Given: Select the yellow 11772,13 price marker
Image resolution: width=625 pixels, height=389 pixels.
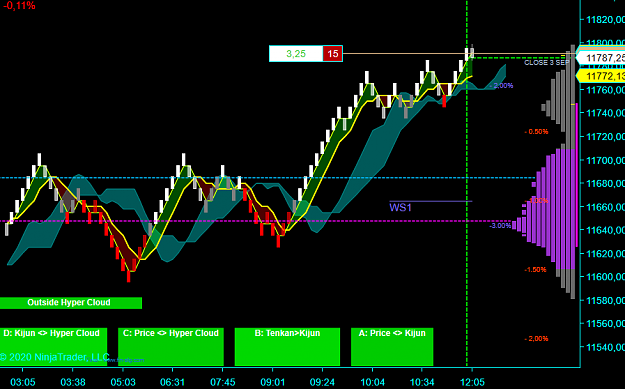Looking at the screenshot, I should (600, 76).
